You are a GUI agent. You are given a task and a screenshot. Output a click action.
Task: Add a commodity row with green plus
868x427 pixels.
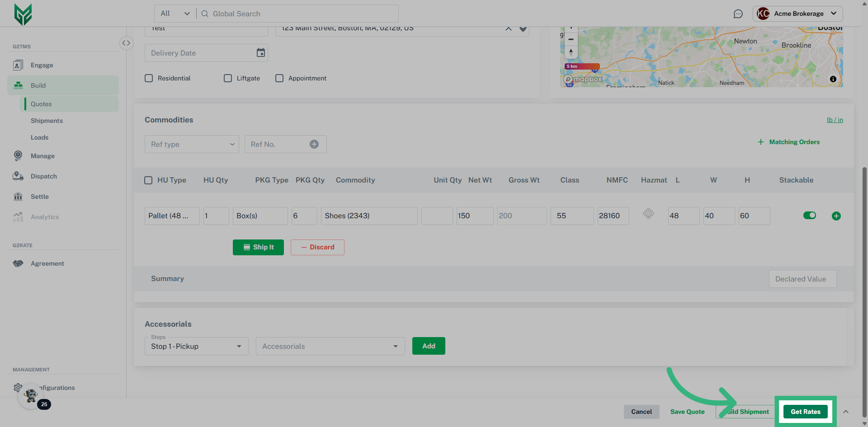tap(836, 216)
